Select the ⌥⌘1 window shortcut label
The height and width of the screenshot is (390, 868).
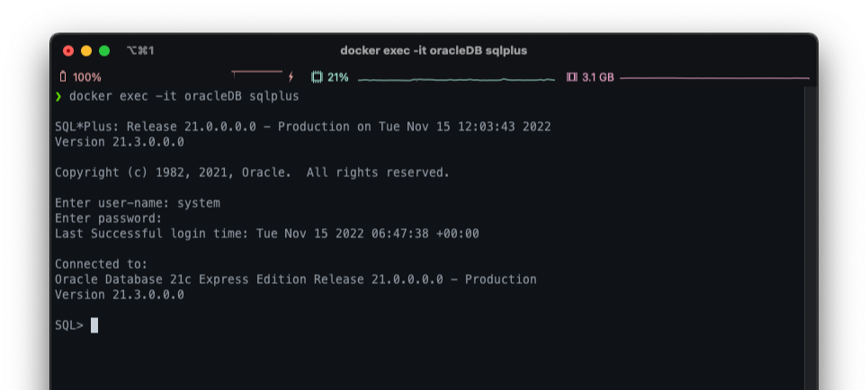point(140,51)
